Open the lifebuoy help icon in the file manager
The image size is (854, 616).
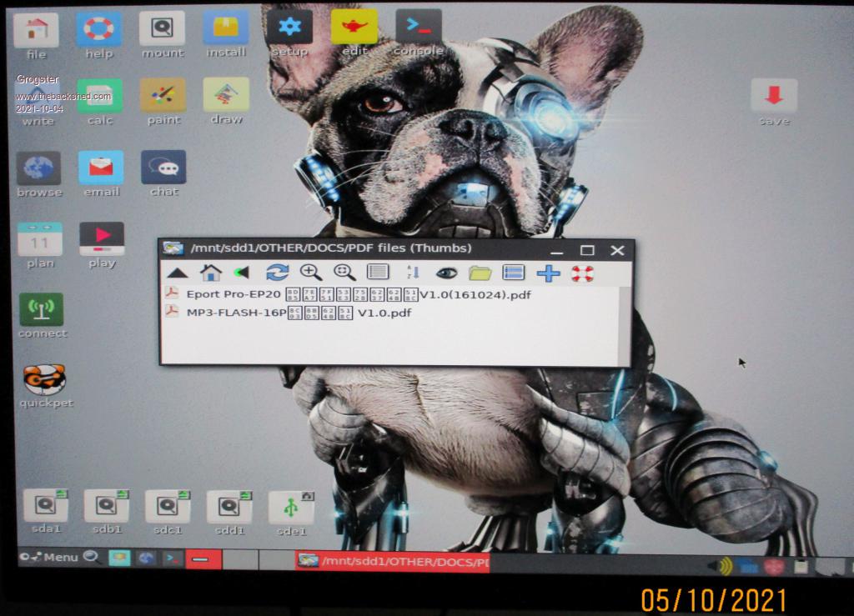pyautogui.click(x=582, y=273)
